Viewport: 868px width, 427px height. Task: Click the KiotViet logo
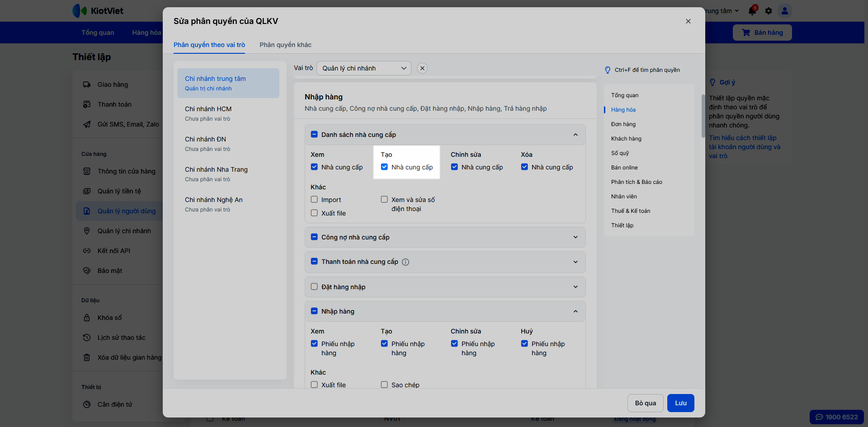[98, 11]
